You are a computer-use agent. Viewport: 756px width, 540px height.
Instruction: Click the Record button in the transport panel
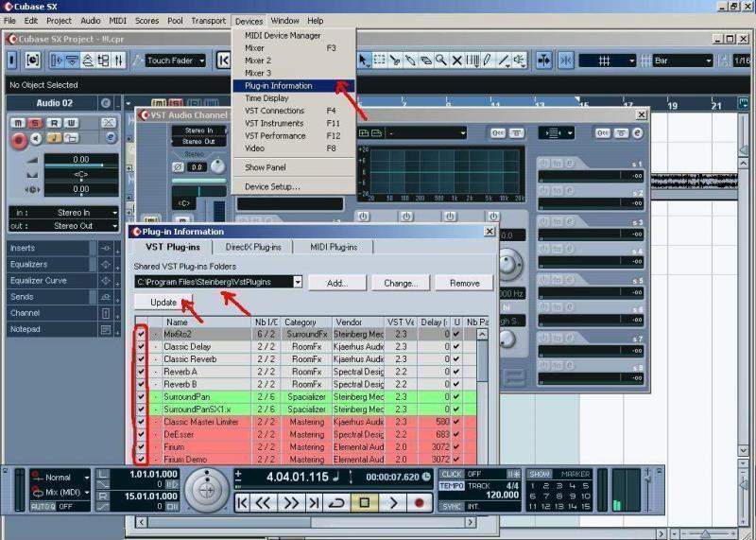point(419,503)
